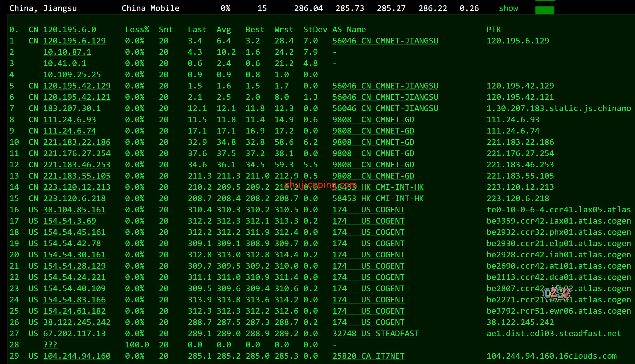Open AS 25820 CA IT7NET link

tap(368, 356)
